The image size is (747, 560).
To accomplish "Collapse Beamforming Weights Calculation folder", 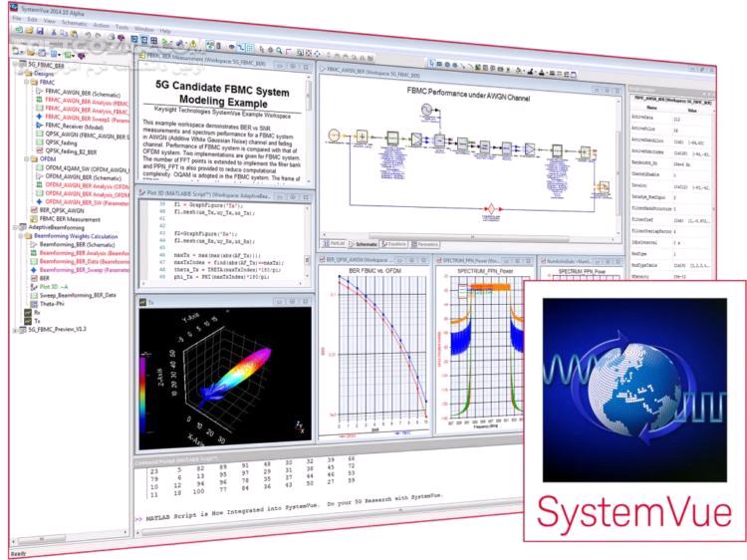I will [x=22, y=236].
